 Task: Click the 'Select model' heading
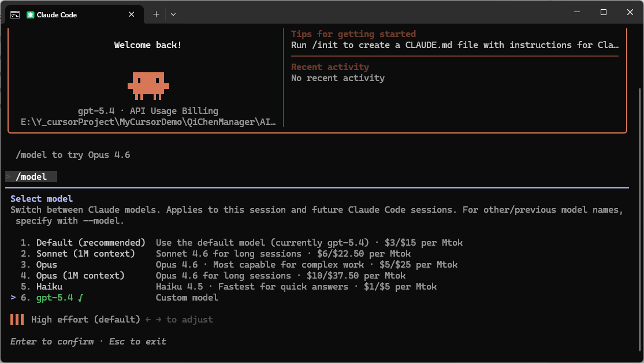pyautogui.click(x=42, y=199)
